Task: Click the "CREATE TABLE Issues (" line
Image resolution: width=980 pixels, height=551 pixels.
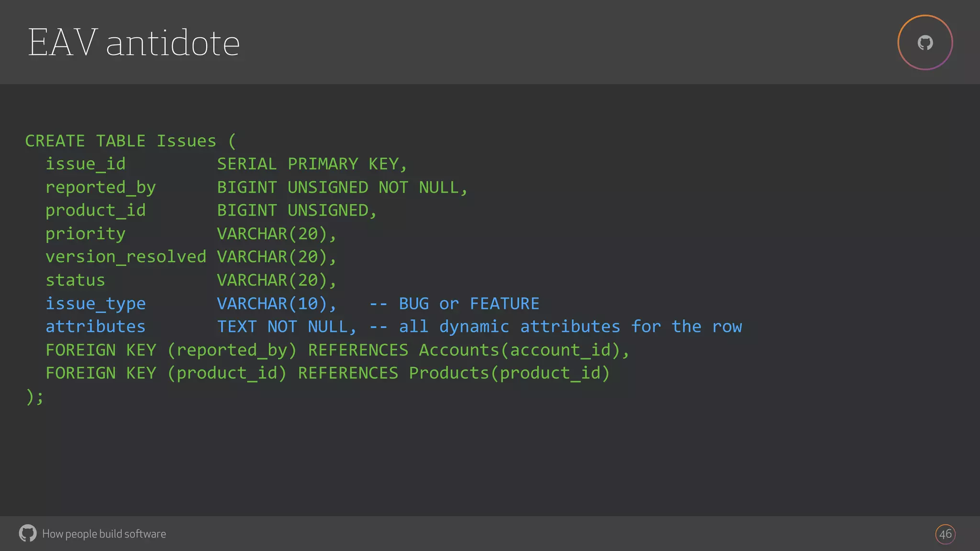Action: click(x=130, y=141)
